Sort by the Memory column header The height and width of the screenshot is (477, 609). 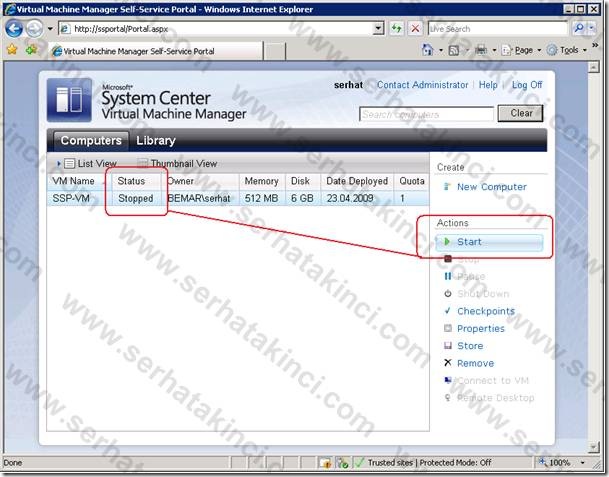261,181
